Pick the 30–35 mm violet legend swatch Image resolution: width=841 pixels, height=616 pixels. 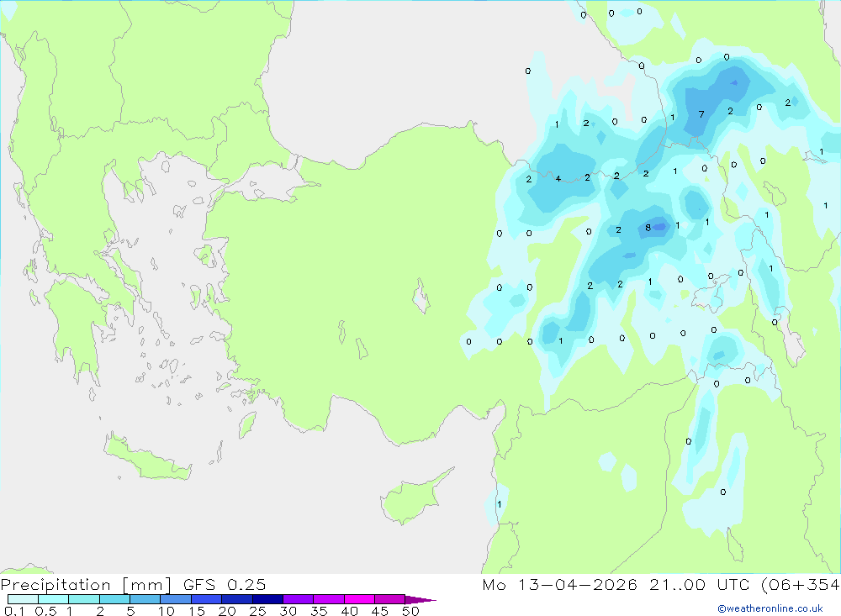(x=298, y=599)
